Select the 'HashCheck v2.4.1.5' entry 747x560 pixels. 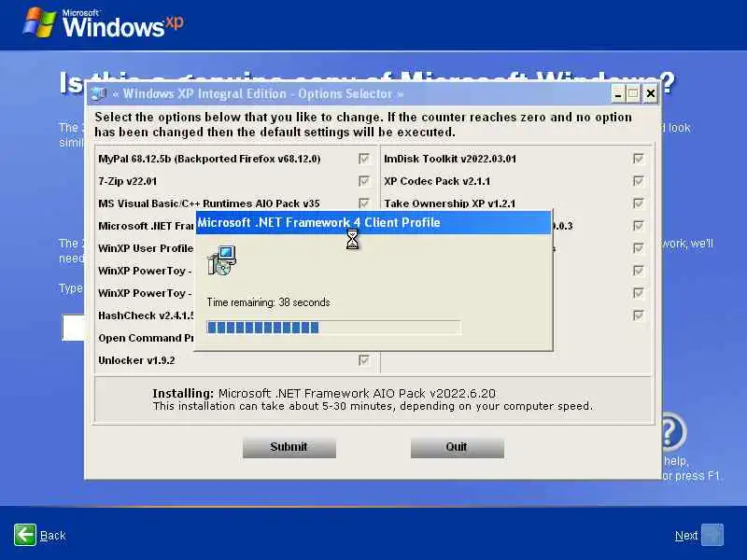click(x=146, y=315)
